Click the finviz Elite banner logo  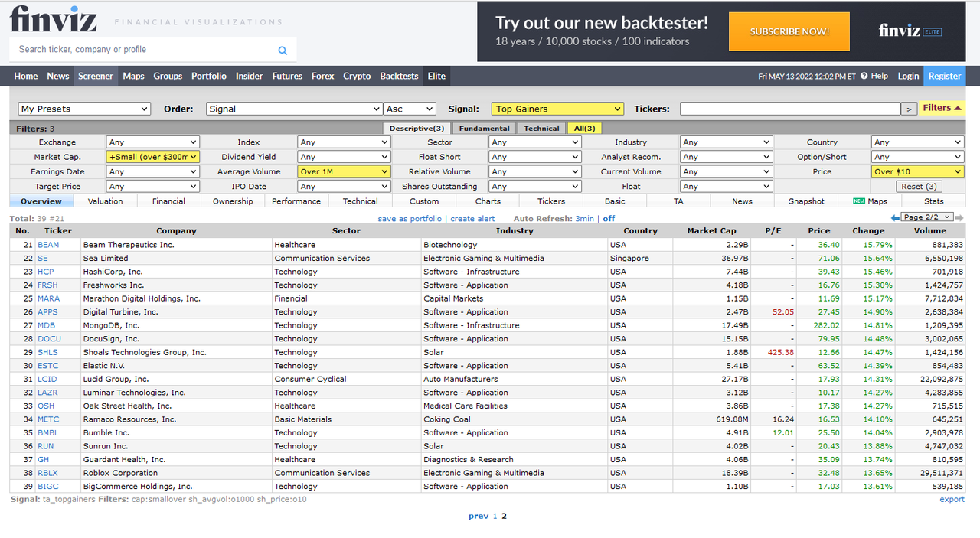(910, 31)
